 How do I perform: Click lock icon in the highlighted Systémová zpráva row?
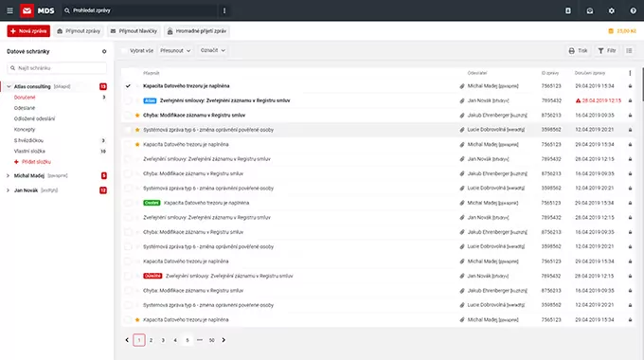click(x=630, y=130)
